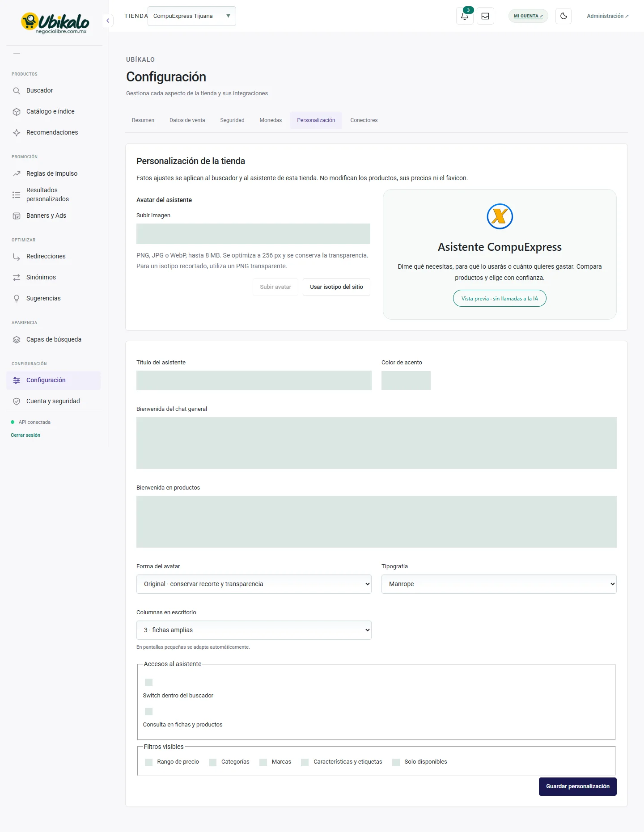Open Reglas de impulso trend icon

click(x=17, y=174)
